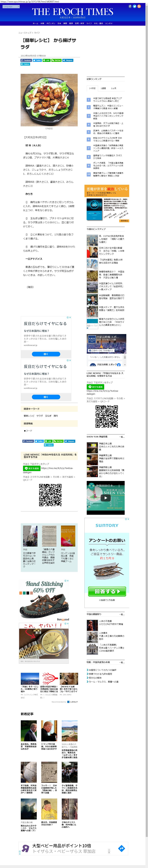Click the fried chicken salad photo

click(x=49, y=100)
